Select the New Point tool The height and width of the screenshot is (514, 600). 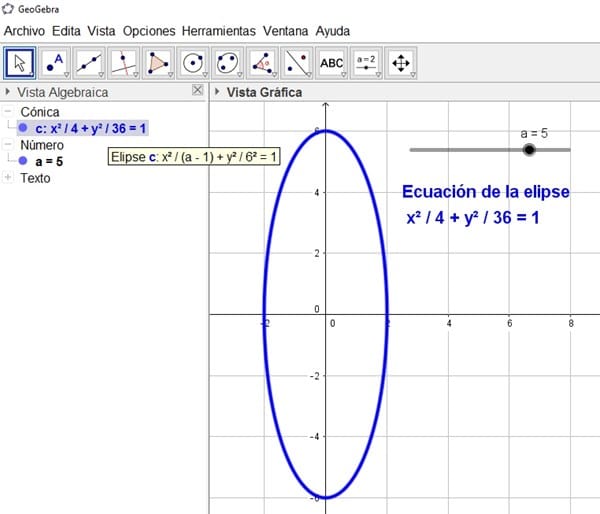pyautogui.click(x=54, y=63)
